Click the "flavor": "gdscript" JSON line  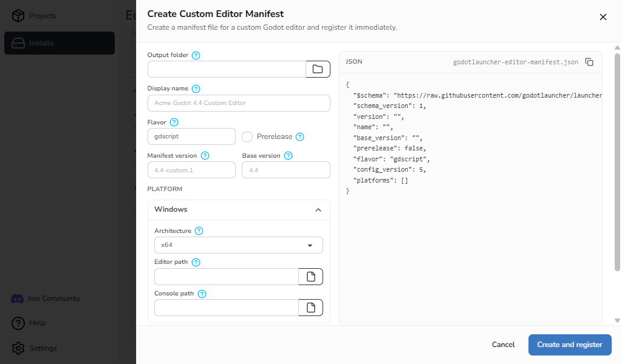392,159
